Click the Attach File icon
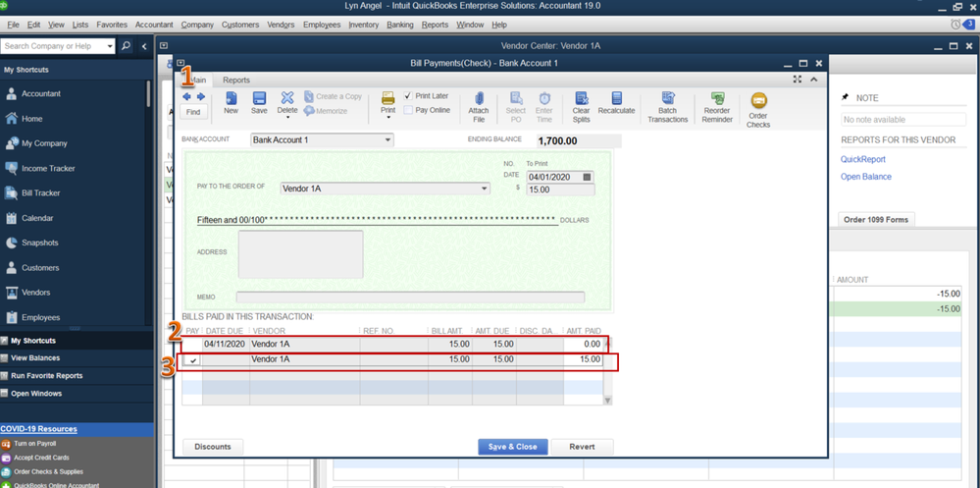The height and width of the screenshot is (488, 980). pos(479,98)
